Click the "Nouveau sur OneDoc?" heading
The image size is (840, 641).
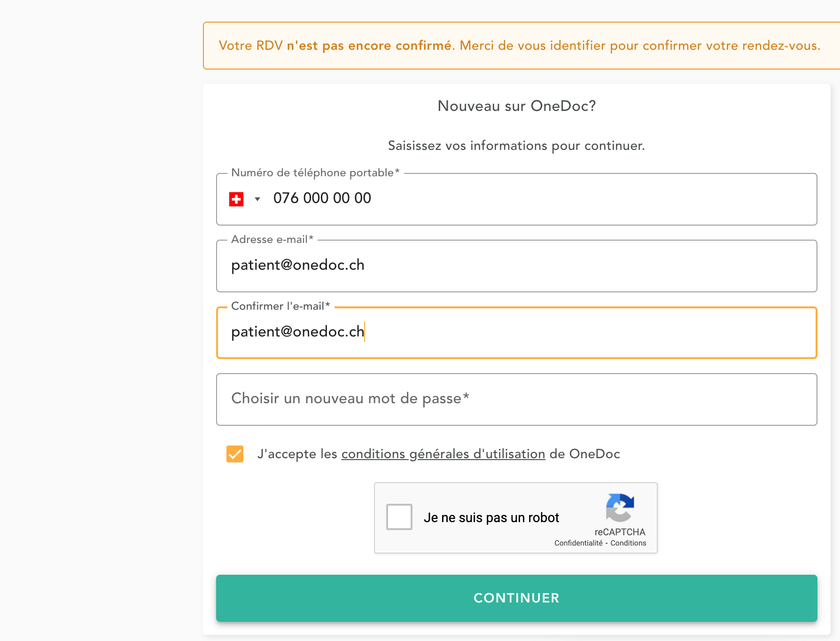(x=517, y=106)
